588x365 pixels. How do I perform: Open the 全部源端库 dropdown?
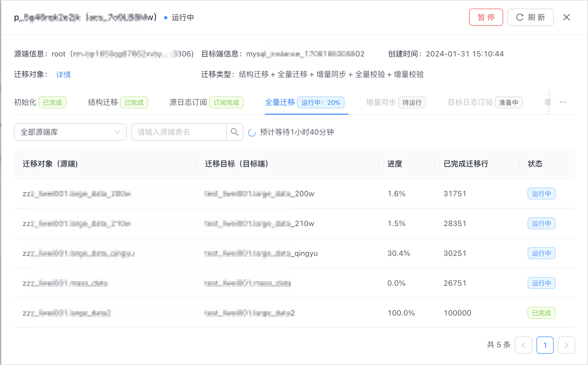[70, 132]
